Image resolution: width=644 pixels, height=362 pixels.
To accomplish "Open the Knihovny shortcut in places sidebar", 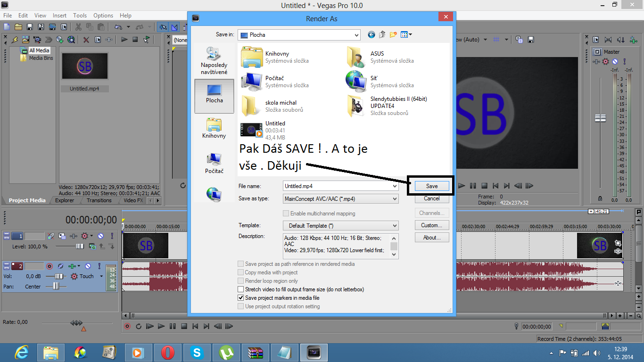I will 214,128.
